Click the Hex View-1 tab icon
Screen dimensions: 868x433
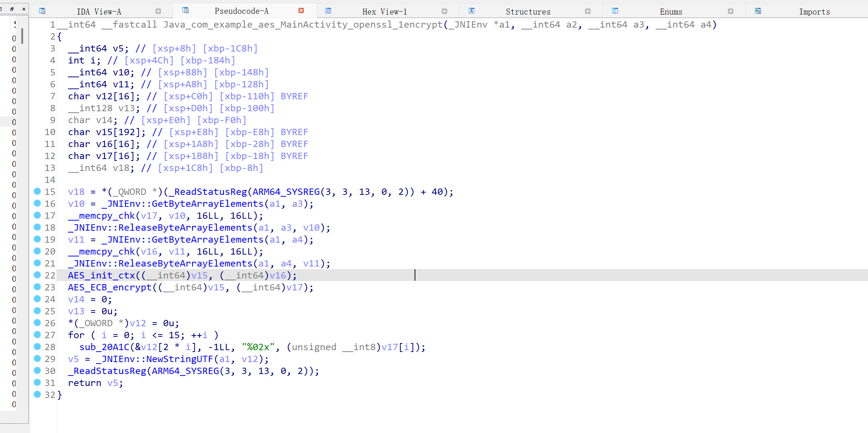tap(328, 11)
